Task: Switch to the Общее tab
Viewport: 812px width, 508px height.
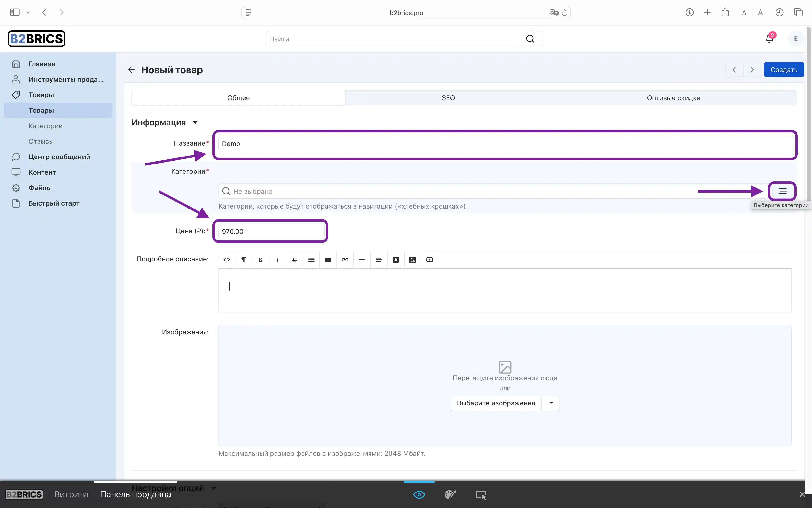Action: point(239,98)
